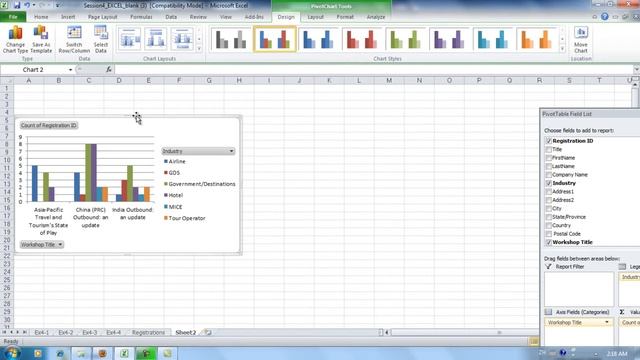The width and height of the screenshot is (640, 360).
Task: Click Excel icon in the taskbar
Action: coord(124,353)
